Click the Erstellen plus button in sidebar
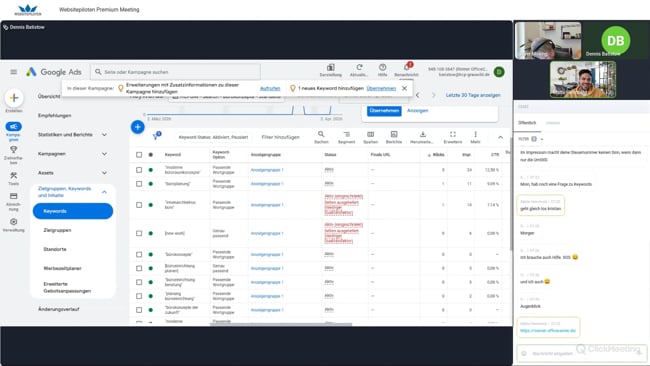The image size is (650, 366). 14,98
